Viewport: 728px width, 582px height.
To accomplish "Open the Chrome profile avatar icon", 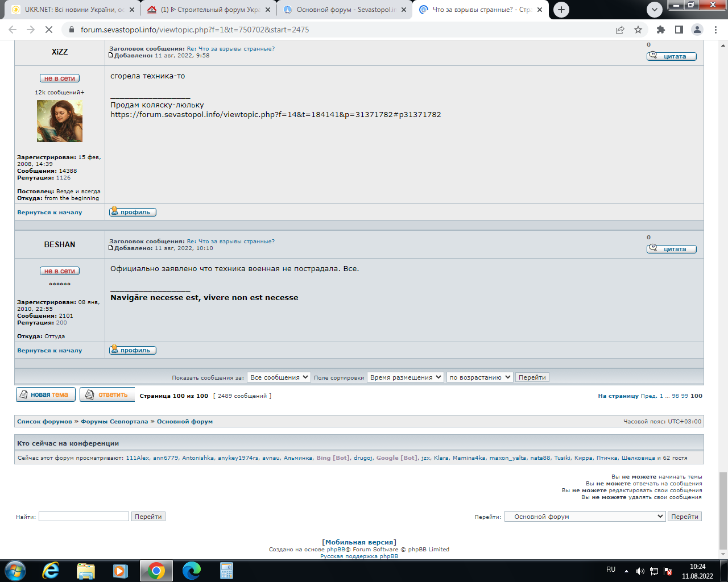I will point(697,30).
